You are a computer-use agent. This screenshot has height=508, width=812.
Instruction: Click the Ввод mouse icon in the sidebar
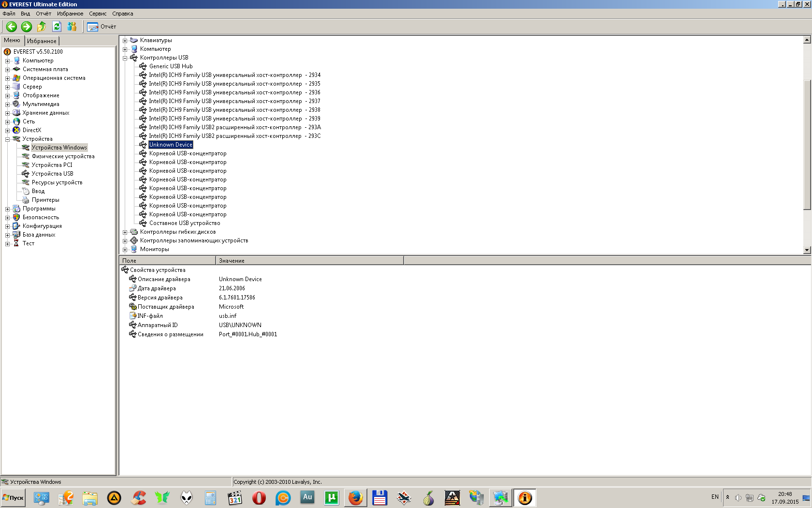(x=26, y=191)
